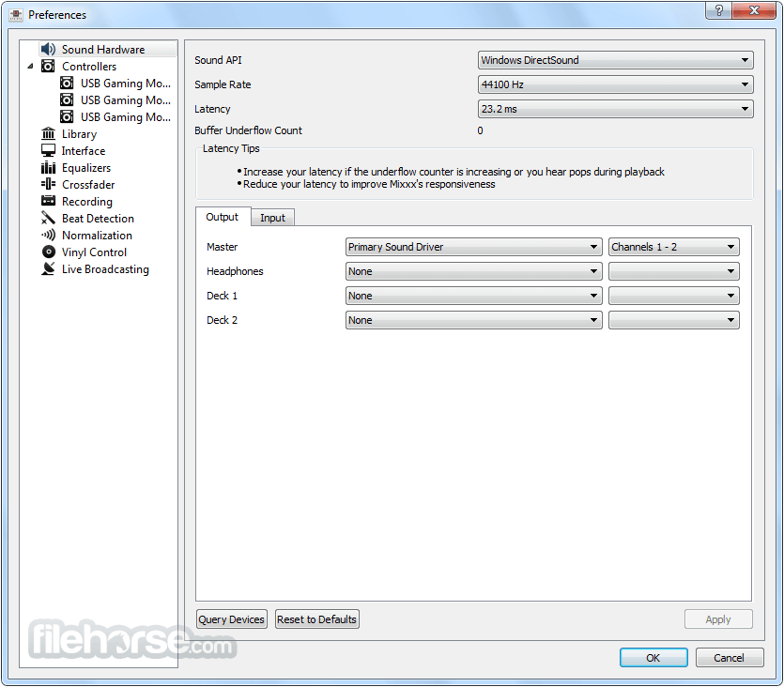Click the Latency Tips group title
The height and width of the screenshot is (687, 784).
(x=231, y=148)
